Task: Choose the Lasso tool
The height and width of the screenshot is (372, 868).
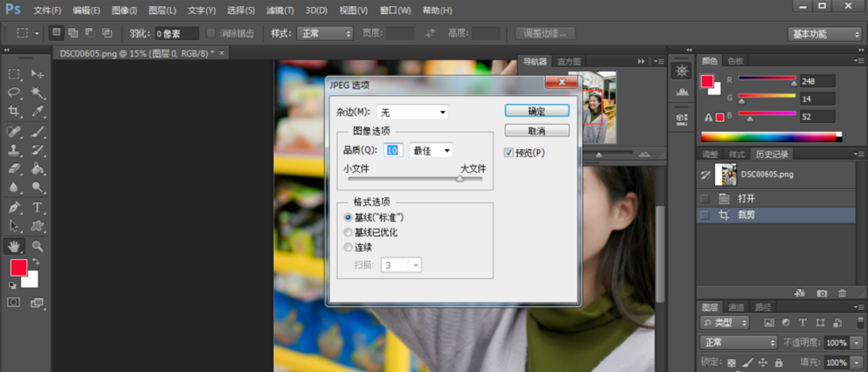Action: tap(14, 93)
